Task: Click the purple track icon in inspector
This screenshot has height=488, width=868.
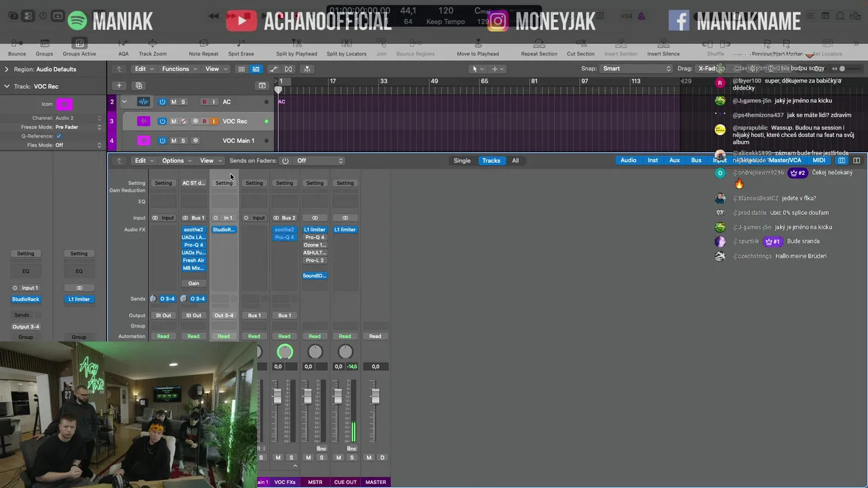Action: [x=64, y=104]
